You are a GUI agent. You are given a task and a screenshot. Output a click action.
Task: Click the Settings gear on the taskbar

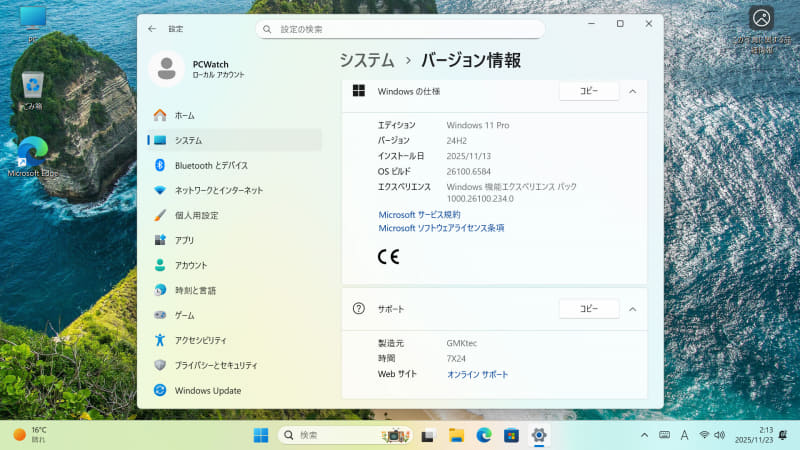pos(539,435)
